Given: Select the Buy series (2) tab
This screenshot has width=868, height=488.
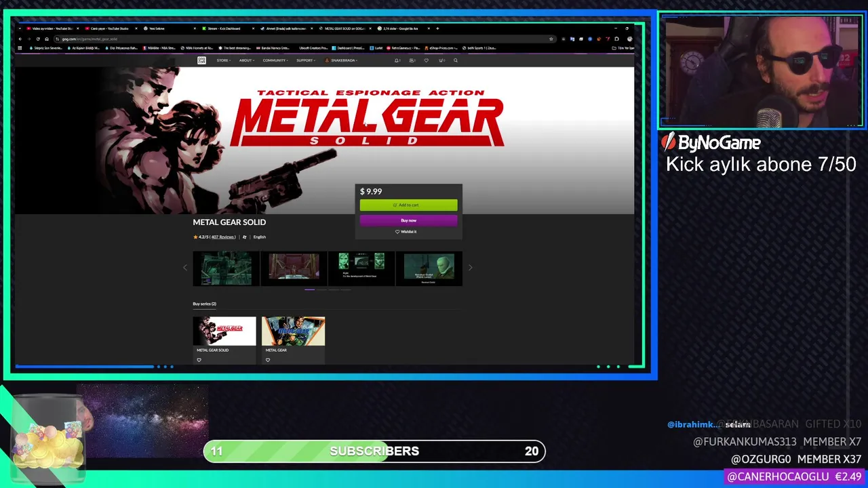Looking at the screenshot, I should [x=205, y=304].
